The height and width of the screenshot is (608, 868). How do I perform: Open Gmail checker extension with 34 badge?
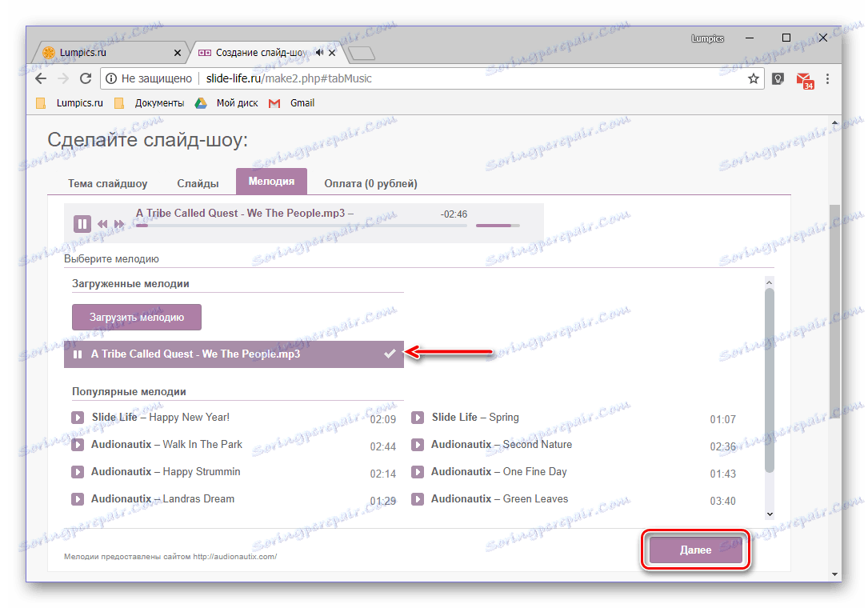point(805,80)
